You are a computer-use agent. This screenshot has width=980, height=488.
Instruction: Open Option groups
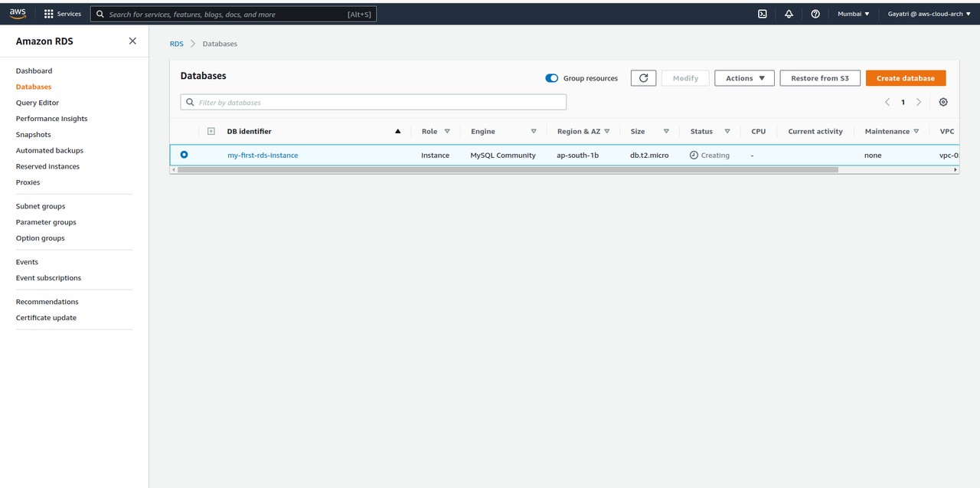pos(41,238)
